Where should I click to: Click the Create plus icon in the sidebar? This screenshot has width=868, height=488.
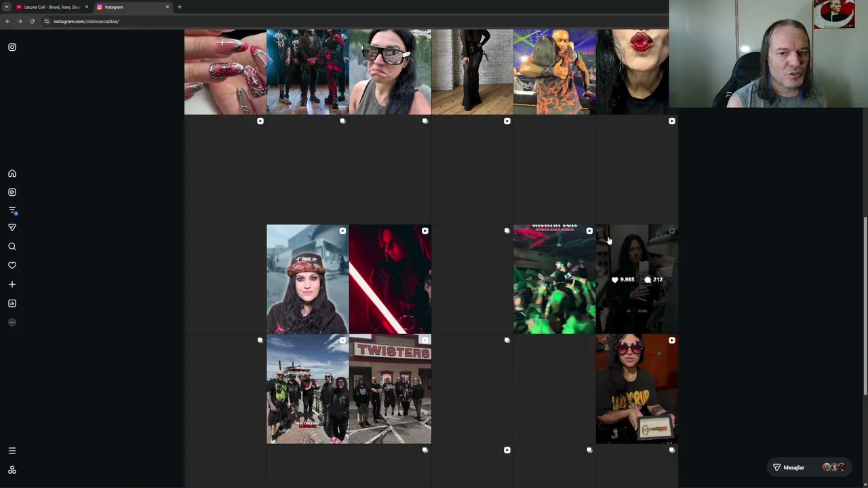point(12,285)
